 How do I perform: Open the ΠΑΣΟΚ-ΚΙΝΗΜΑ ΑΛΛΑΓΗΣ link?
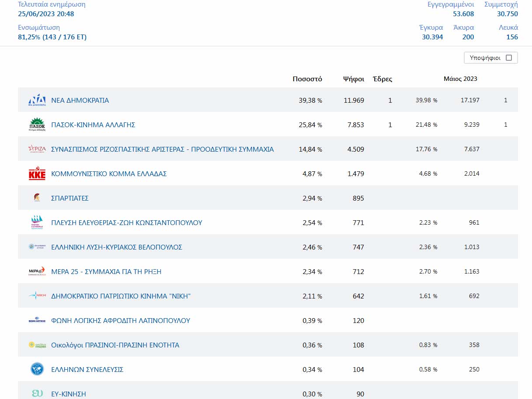pos(93,125)
